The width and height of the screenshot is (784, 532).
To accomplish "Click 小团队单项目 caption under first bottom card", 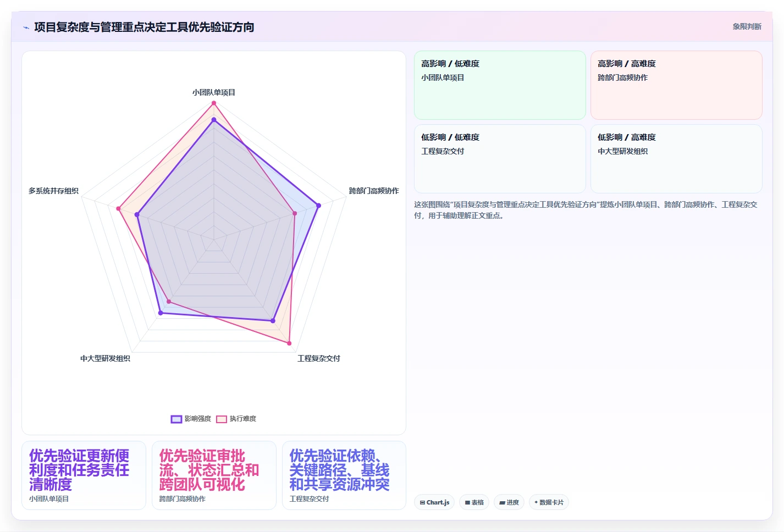I will coord(49,499).
